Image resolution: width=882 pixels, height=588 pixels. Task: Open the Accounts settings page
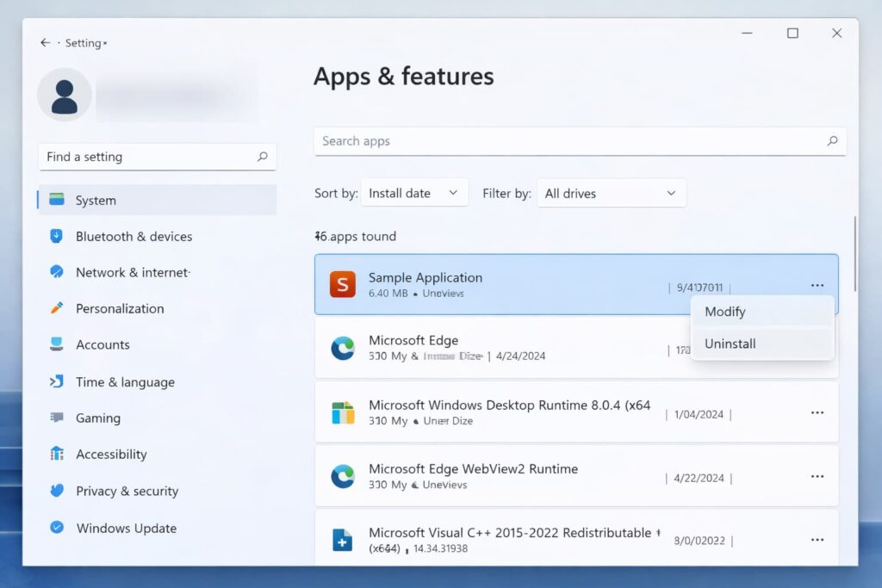pos(102,344)
